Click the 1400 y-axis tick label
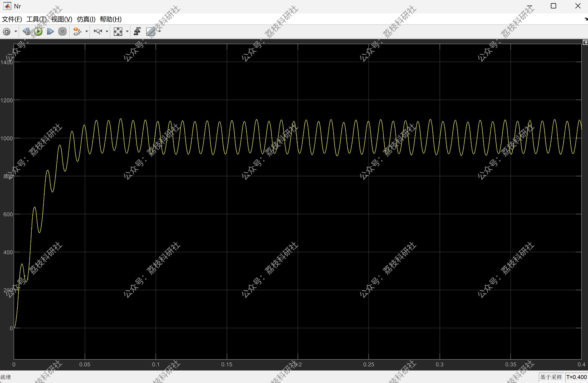Image resolution: width=588 pixels, height=383 pixels. [7, 63]
